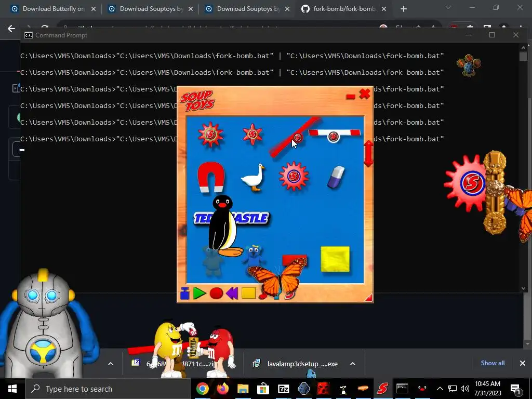Image resolution: width=532 pixels, height=399 pixels.
Task: Expand options for the leftmost download item
Action: [111, 364]
